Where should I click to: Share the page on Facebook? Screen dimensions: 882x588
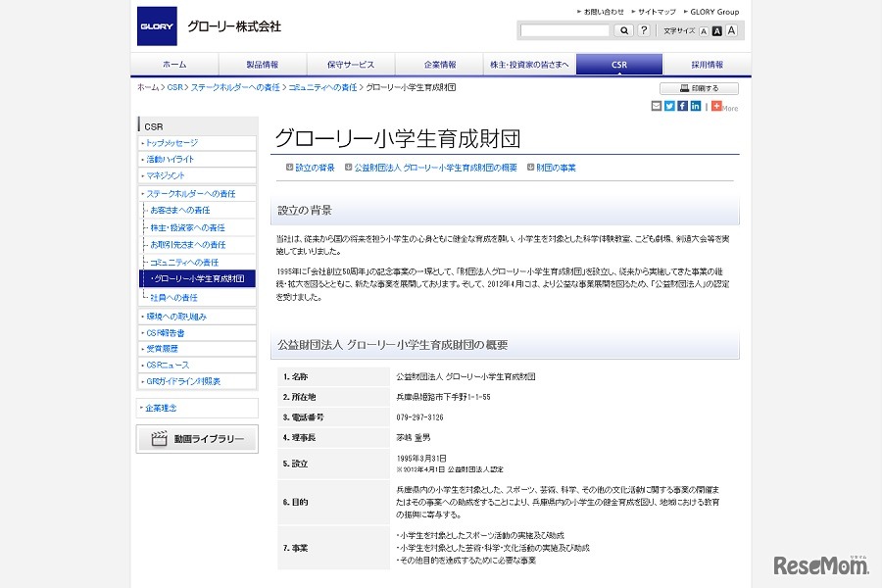click(x=683, y=106)
